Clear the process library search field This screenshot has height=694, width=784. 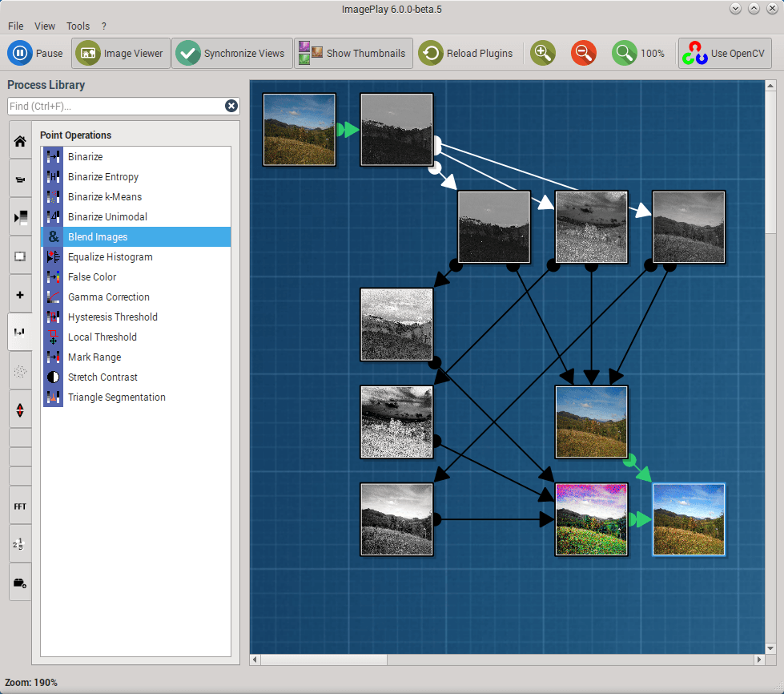231,106
